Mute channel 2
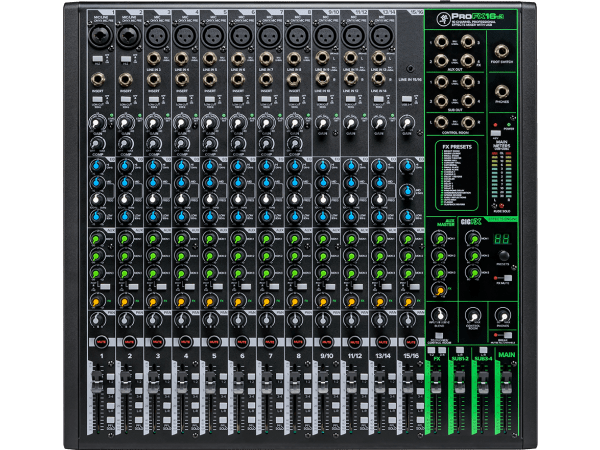The height and width of the screenshot is (450, 600). pos(129,341)
